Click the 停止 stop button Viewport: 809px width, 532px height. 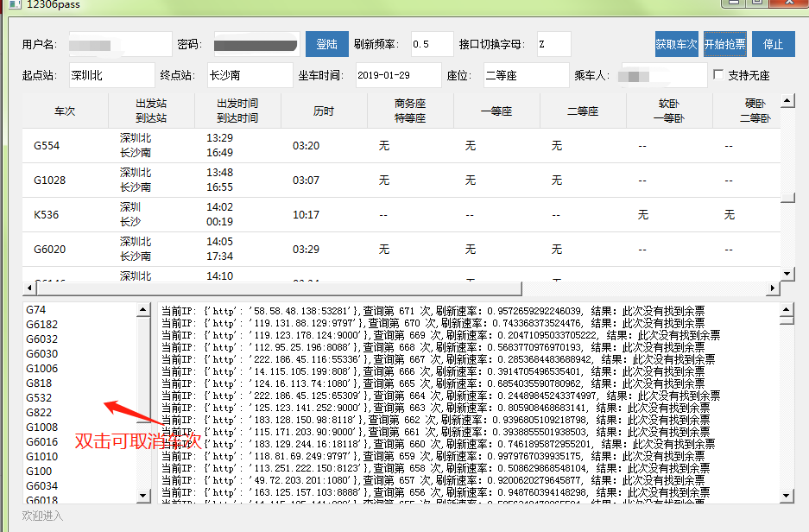coord(774,44)
